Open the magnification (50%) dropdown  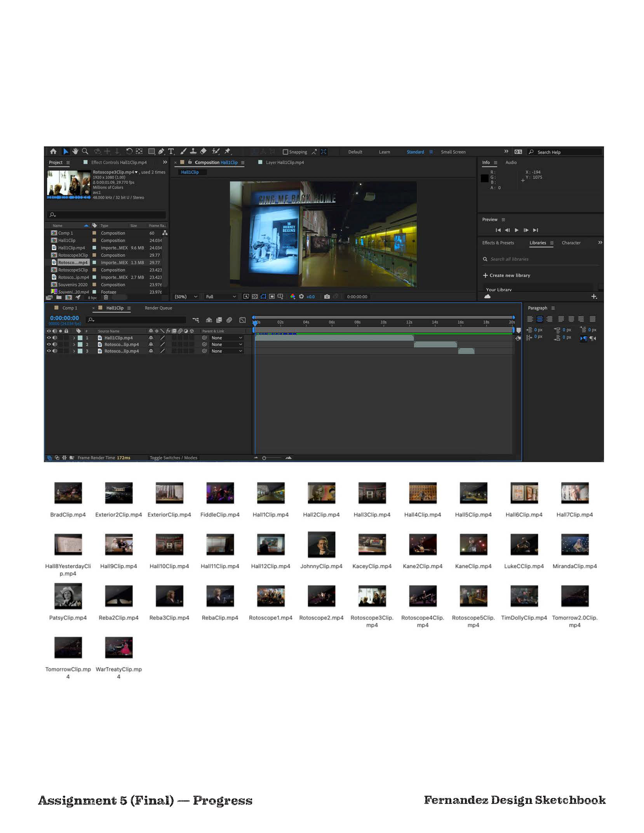186,297
